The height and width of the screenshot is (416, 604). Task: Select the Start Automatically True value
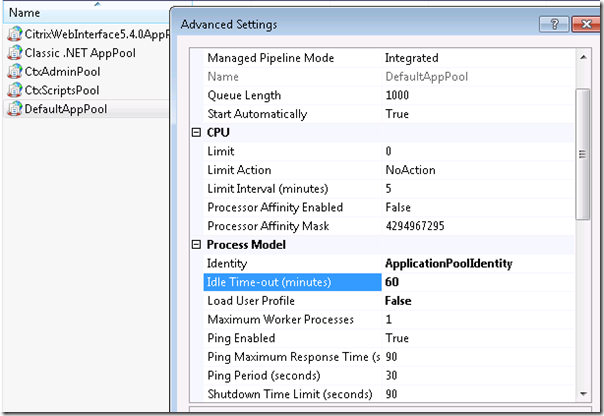pos(397,114)
